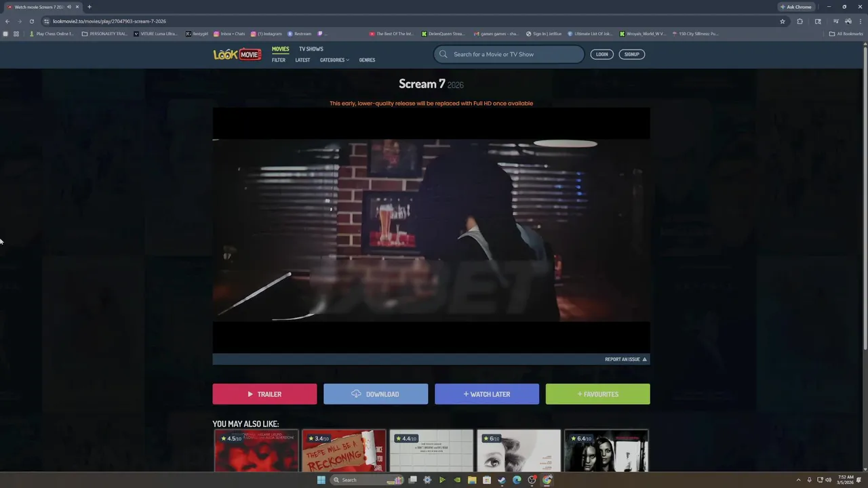Image resolution: width=868 pixels, height=488 pixels.
Task: Open Microsoft Edge from the taskbar
Action: pos(517,480)
